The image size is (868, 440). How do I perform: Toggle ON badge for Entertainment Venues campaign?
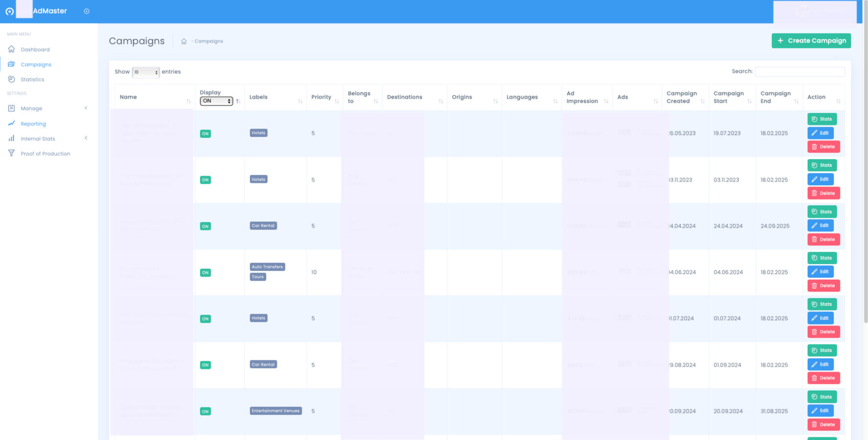(206, 412)
